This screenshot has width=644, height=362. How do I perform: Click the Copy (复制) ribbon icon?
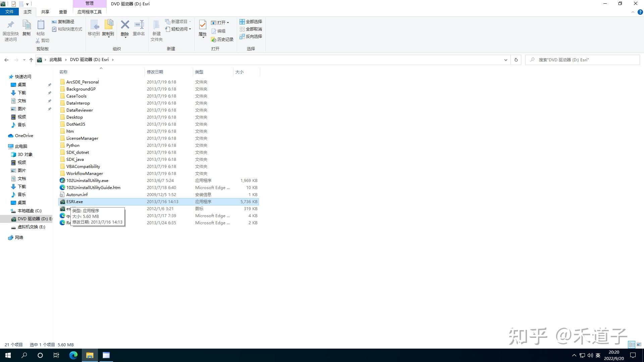(26, 25)
